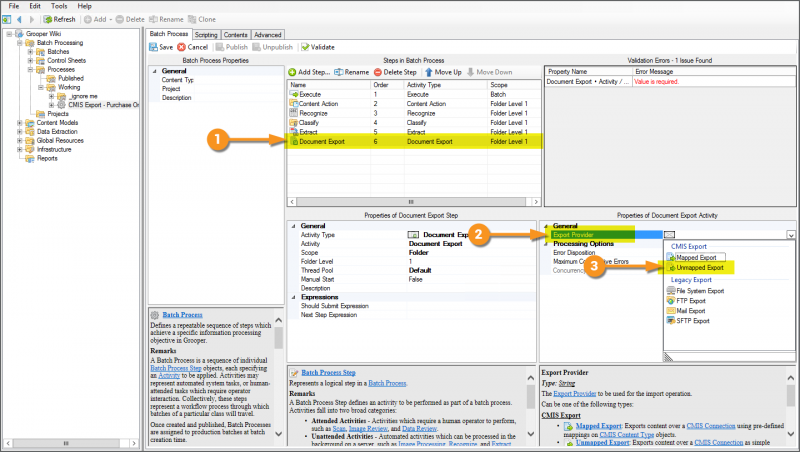Select the Recognize step row
The height and width of the screenshot is (452, 800).
pyautogui.click(x=414, y=113)
